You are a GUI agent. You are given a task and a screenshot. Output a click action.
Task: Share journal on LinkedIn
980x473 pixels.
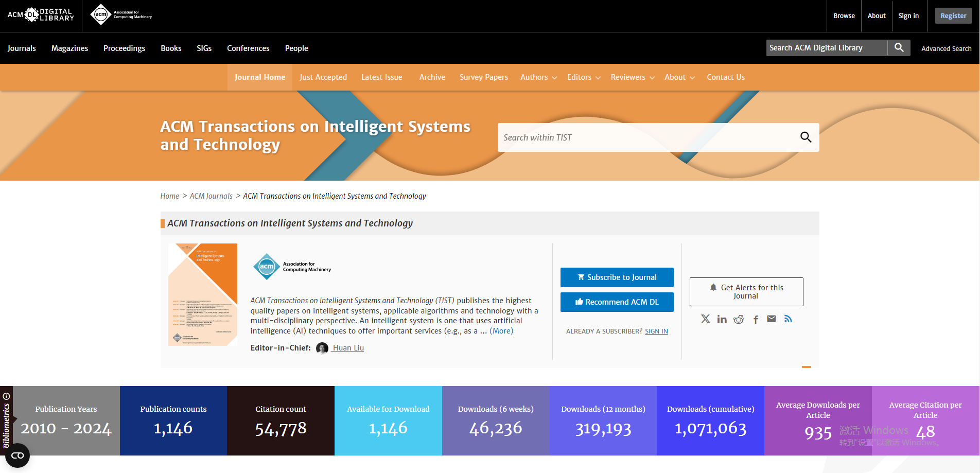coord(722,320)
